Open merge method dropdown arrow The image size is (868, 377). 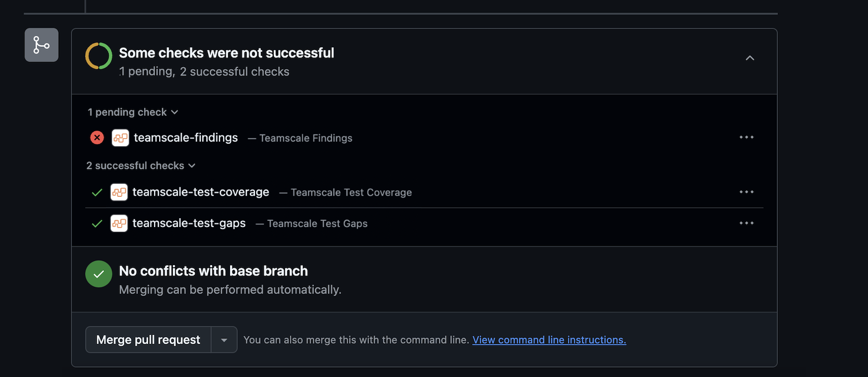224,340
